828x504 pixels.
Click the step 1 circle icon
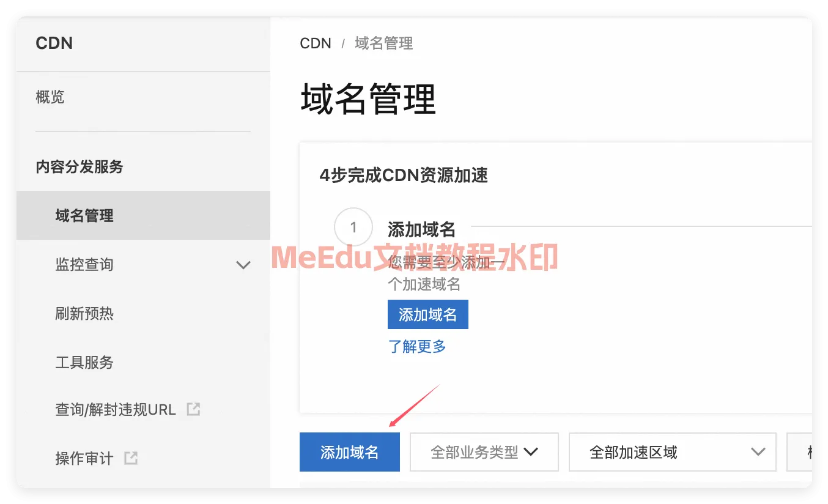click(x=353, y=228)
